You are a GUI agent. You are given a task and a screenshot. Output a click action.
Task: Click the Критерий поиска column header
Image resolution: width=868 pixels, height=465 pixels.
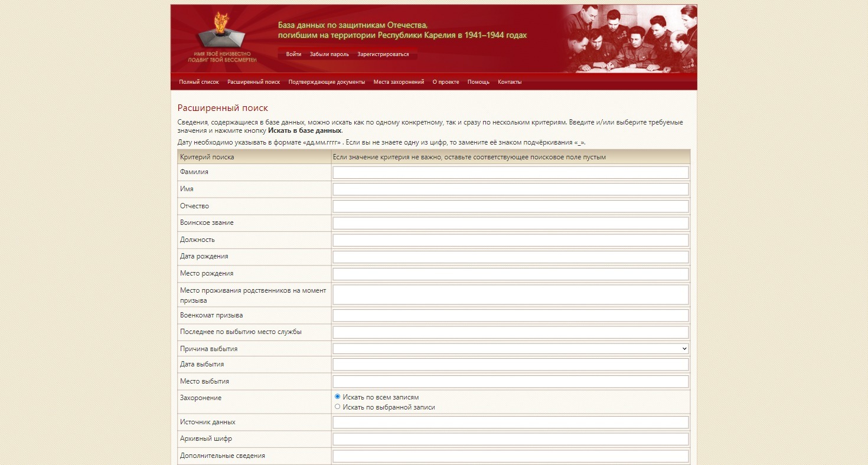(207, 157)
